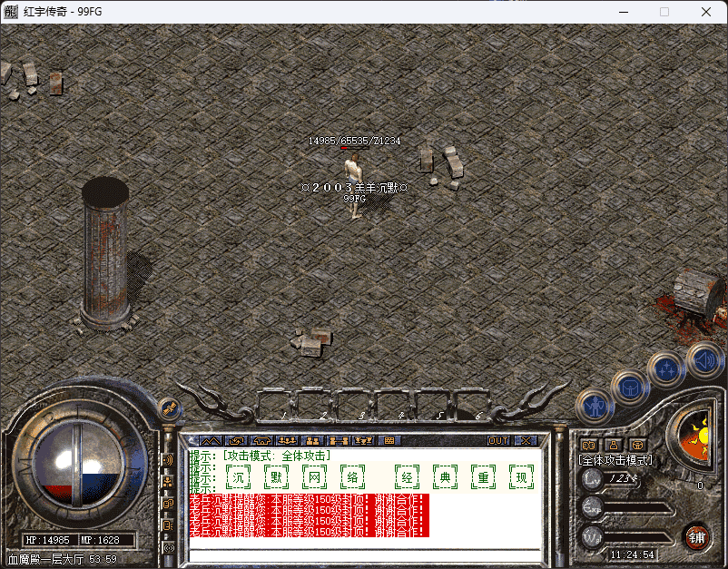Click the HP and MP orb gauge
The image size is (728, 569).
point(77,465)
